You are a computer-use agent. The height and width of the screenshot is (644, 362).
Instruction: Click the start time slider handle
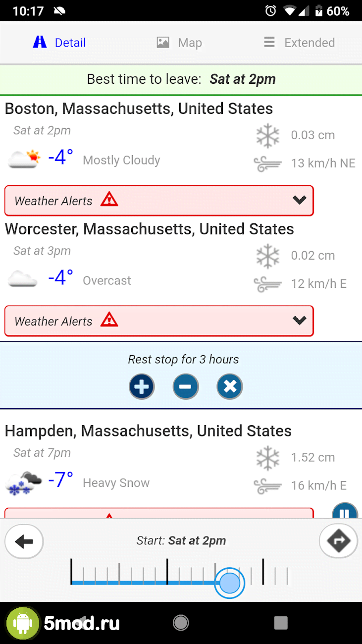[230, 583]
